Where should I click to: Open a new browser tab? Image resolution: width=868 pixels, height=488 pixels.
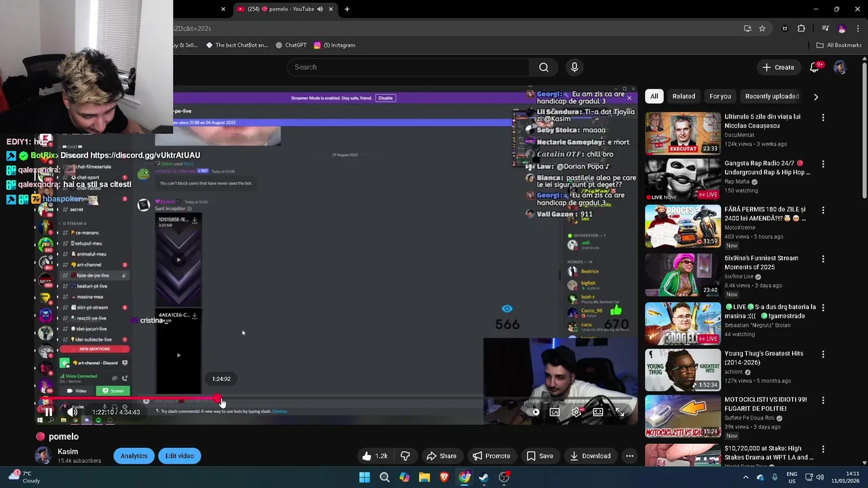pyautogui.click(x=347, y=9)
